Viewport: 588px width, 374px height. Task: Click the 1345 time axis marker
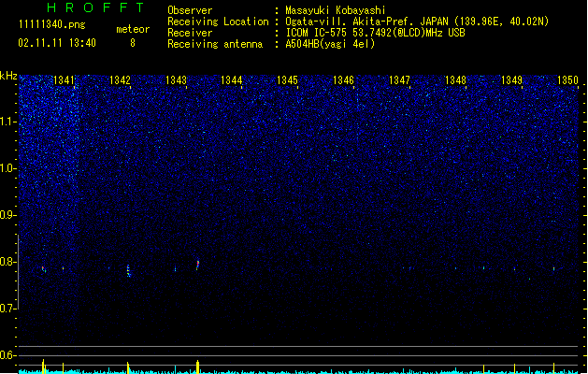click(x=287, y=80)
